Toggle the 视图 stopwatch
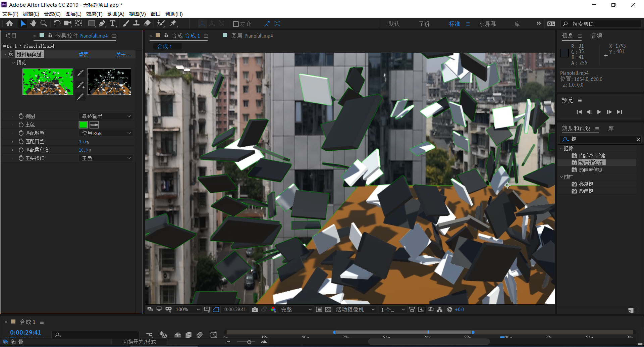644x347 pixels. (x=21, y=116)
